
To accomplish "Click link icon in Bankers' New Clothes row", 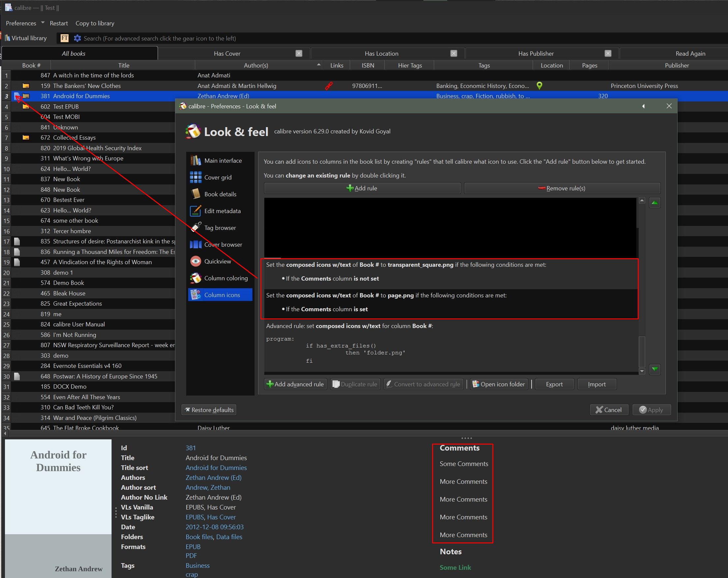I will 329,86.
